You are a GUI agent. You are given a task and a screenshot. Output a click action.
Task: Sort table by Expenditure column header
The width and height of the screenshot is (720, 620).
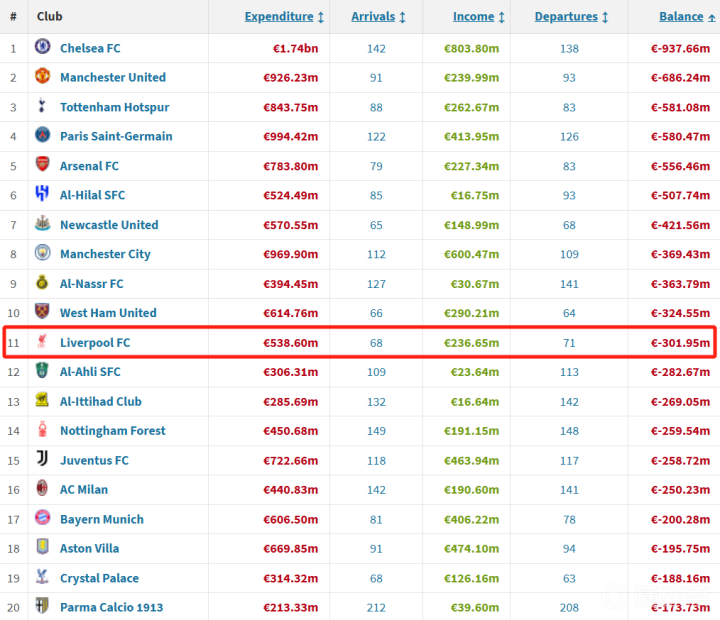[x=279, y=17]
